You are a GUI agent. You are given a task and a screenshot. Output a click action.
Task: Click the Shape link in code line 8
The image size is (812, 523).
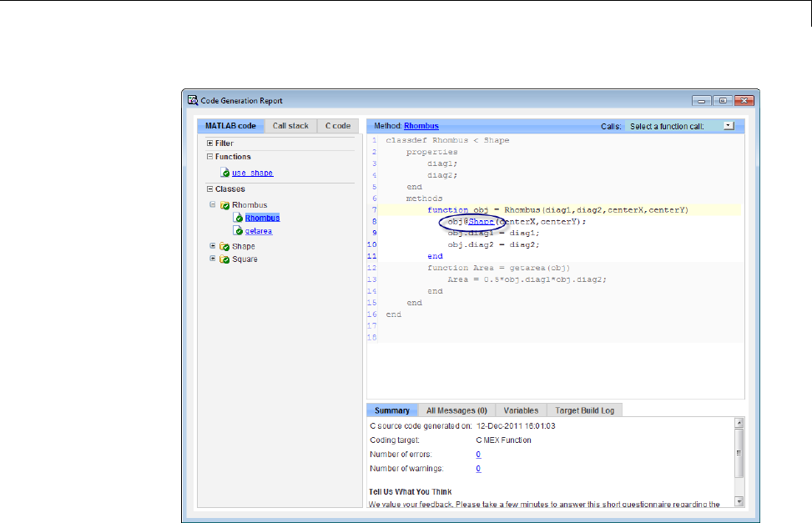pos(481,222)
